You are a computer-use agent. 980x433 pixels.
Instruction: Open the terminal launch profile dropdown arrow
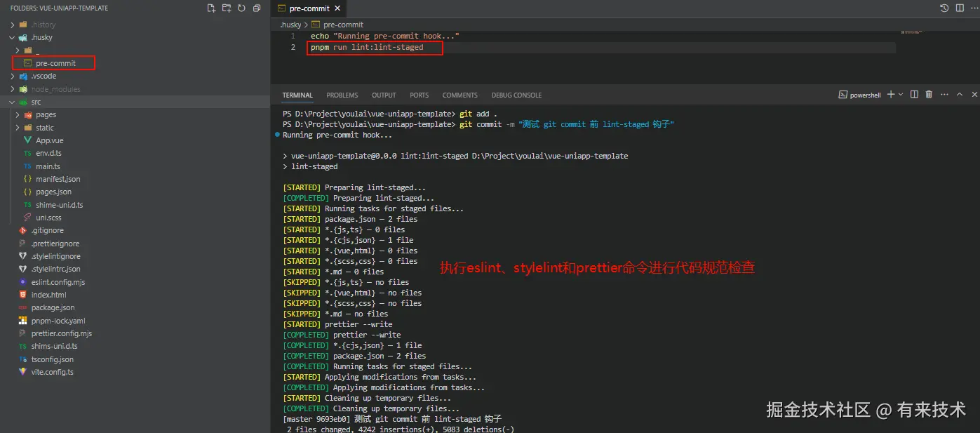901,94
